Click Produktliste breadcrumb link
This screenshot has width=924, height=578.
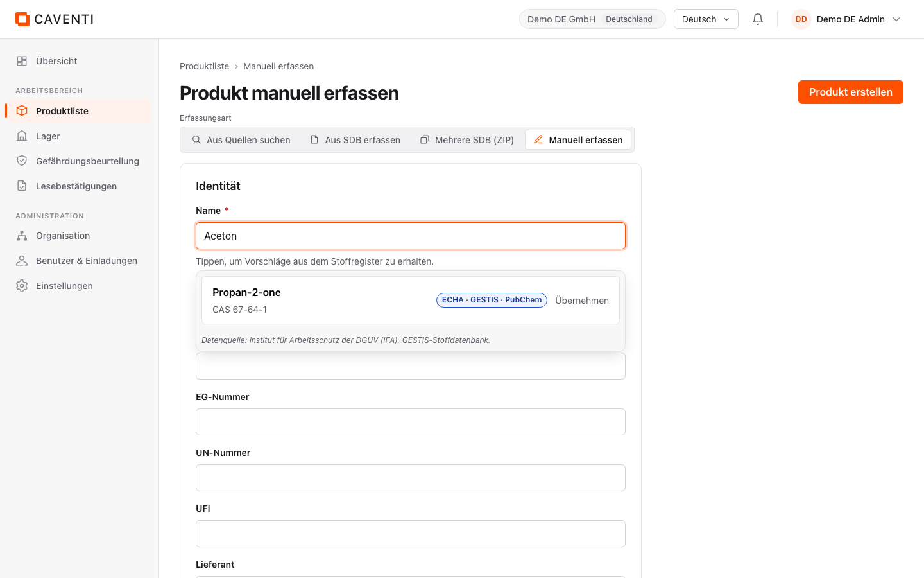204,66
